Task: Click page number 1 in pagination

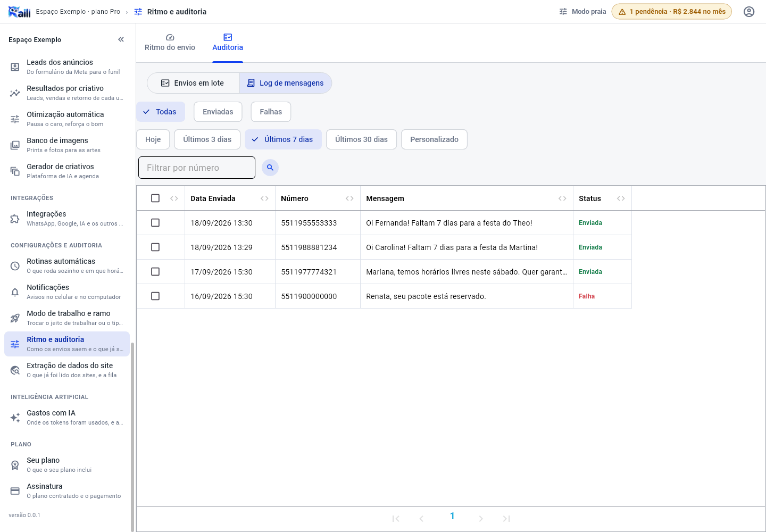Action: pos(452,516)
